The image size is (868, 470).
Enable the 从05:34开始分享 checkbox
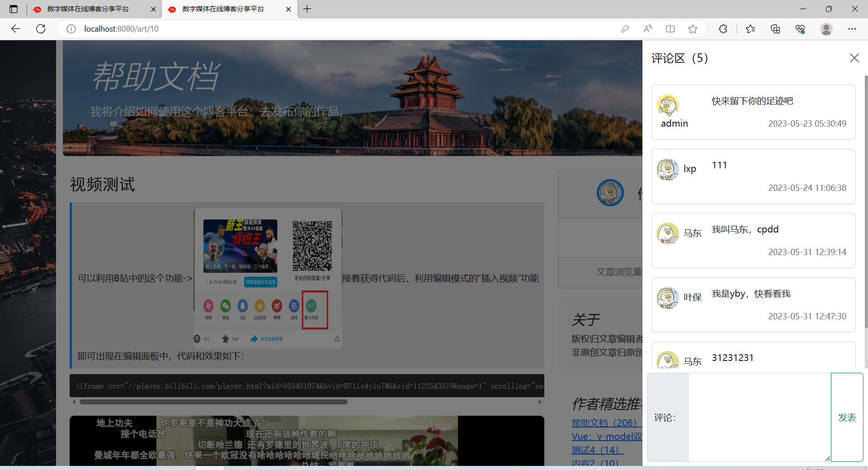click(206, 282)
